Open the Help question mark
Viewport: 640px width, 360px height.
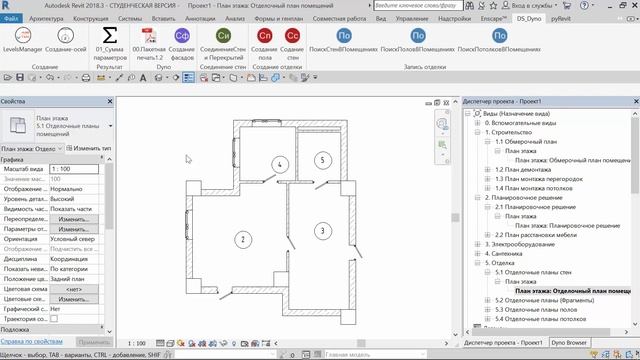point(584,6)
